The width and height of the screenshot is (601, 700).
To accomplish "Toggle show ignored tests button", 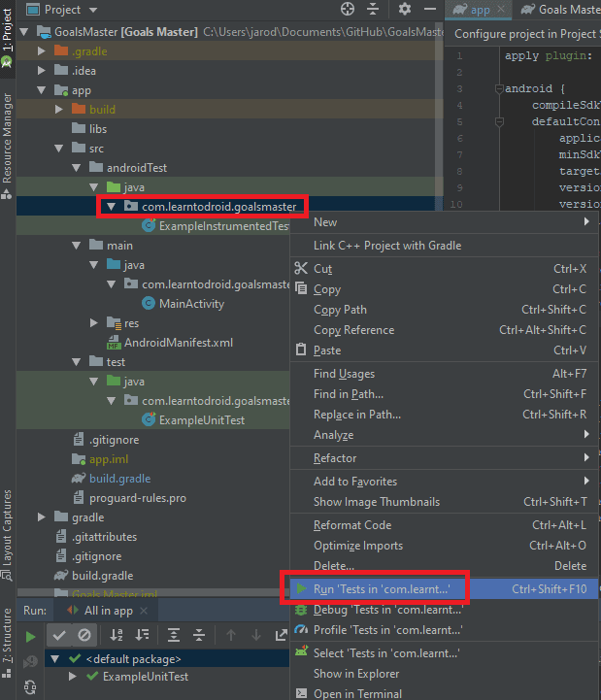I will click(84, 635).
